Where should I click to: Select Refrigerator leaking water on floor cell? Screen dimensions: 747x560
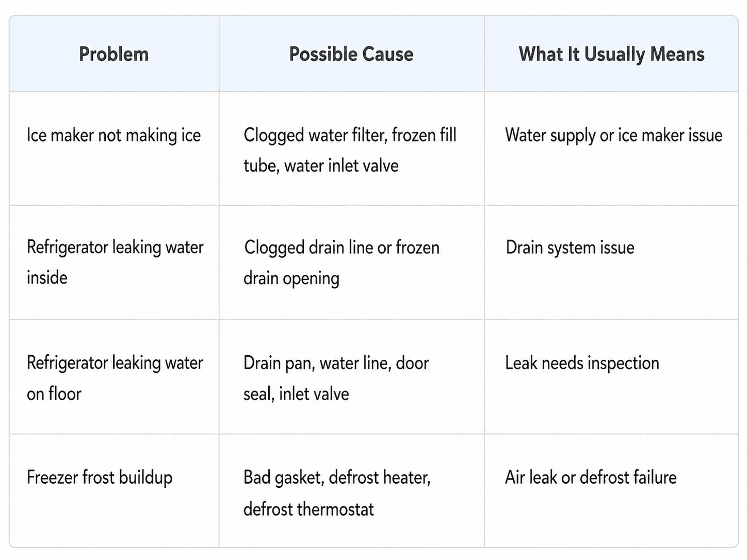115,378
